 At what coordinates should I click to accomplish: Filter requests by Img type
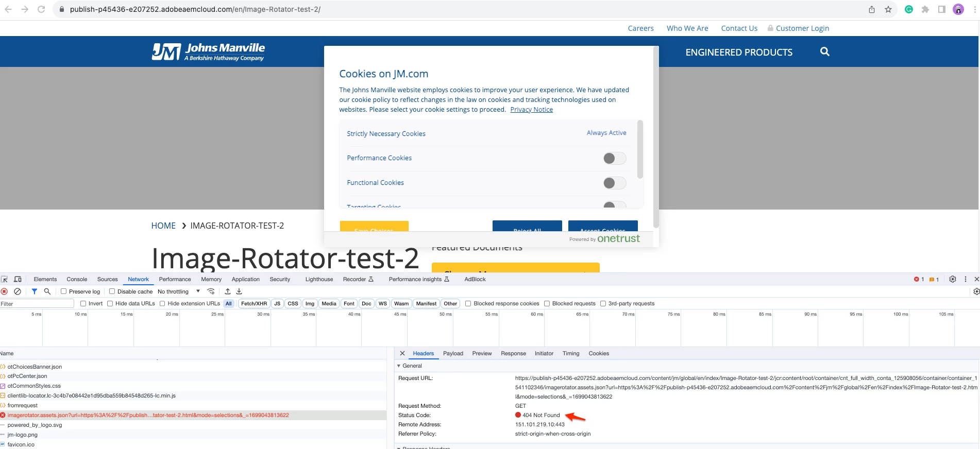(310, 303)
